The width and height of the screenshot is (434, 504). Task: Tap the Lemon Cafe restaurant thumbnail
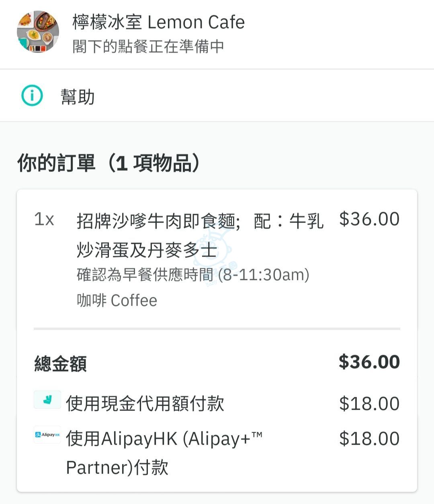(x=38, y=32)
